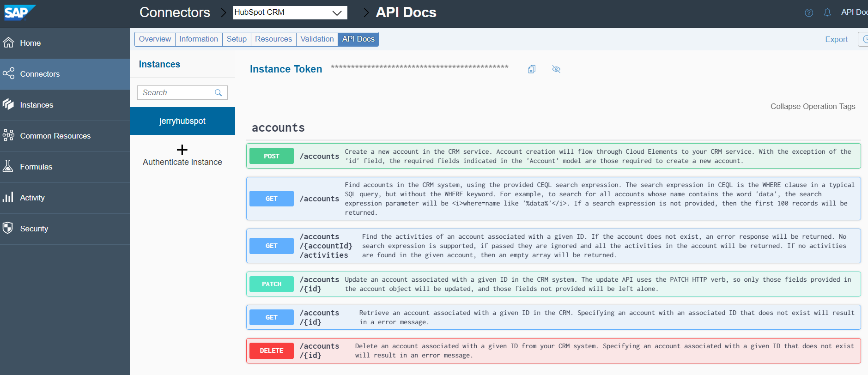Click the Instances search field
868x375 pixels.
[176, 93]
